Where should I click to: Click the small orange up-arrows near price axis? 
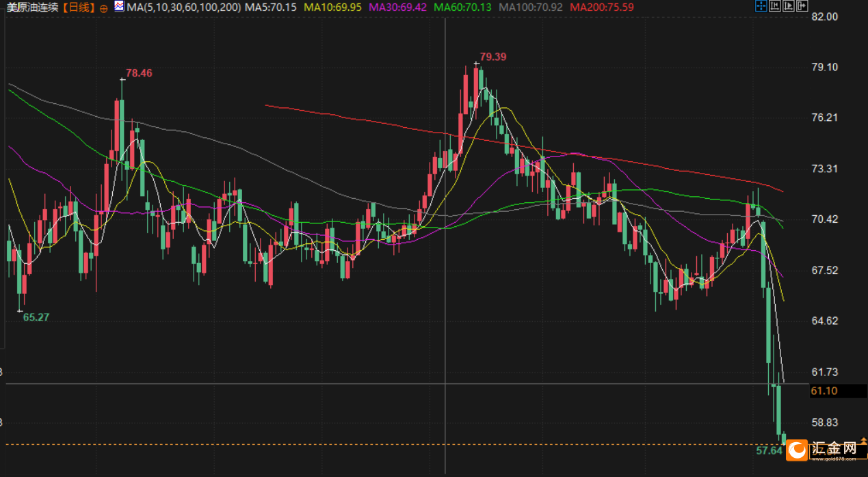click(863, 442)
